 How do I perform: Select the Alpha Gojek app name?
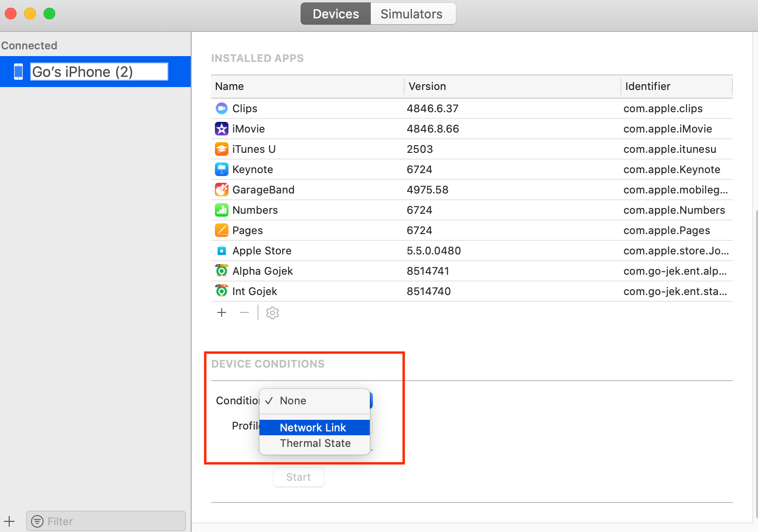click(263, 271)
